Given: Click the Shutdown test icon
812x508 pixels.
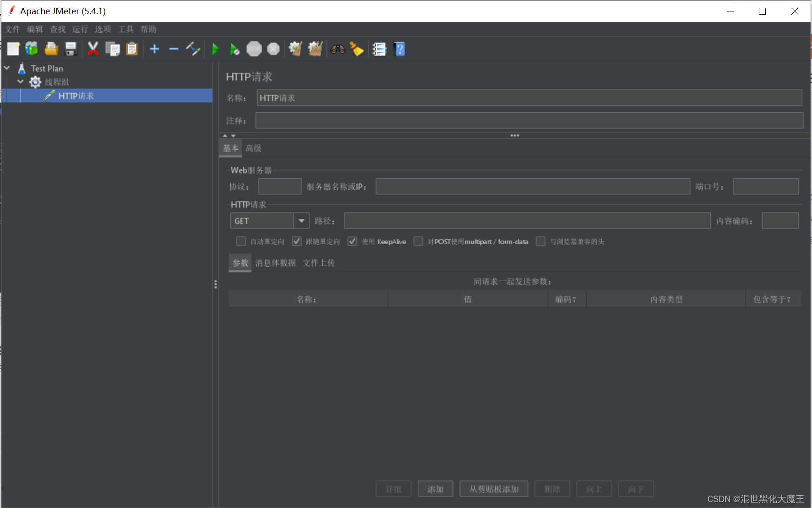Looking at the screenshot, I should 273,49.
